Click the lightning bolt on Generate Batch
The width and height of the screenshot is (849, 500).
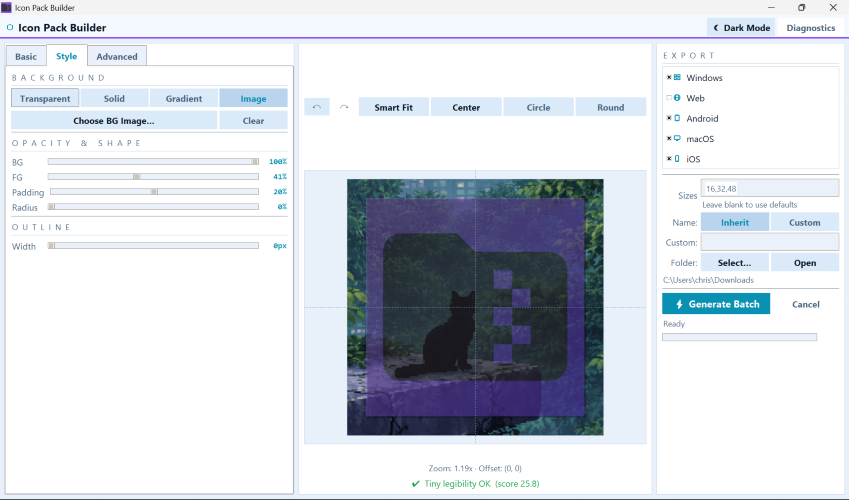click(679, 304)
